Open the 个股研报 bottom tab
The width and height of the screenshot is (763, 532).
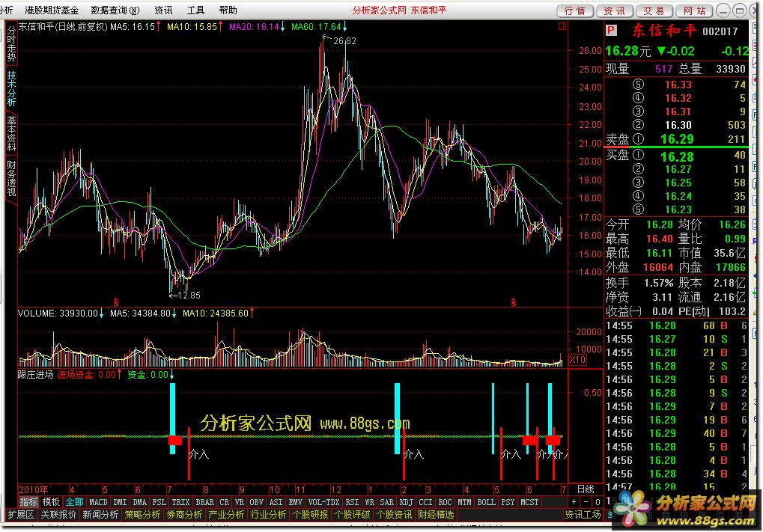coord(311,515)
